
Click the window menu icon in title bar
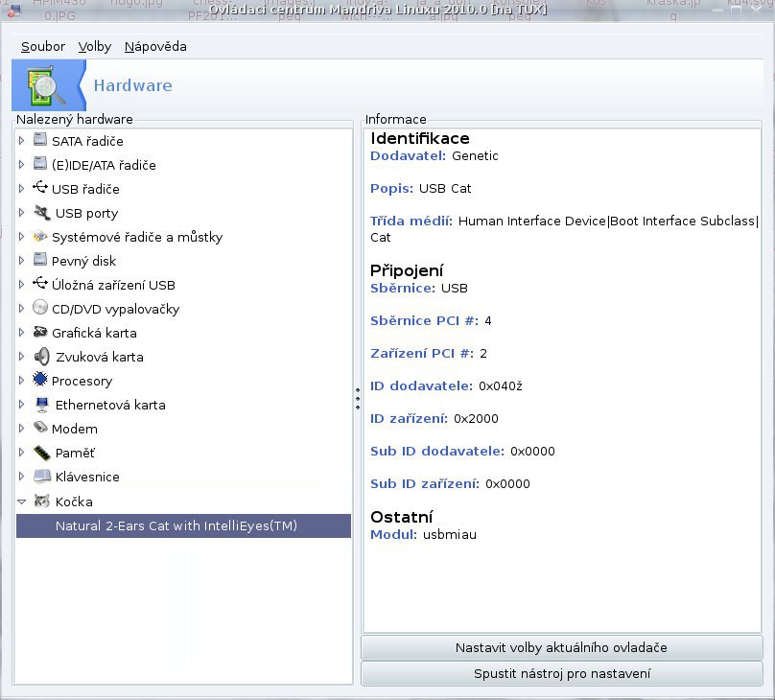13,10
